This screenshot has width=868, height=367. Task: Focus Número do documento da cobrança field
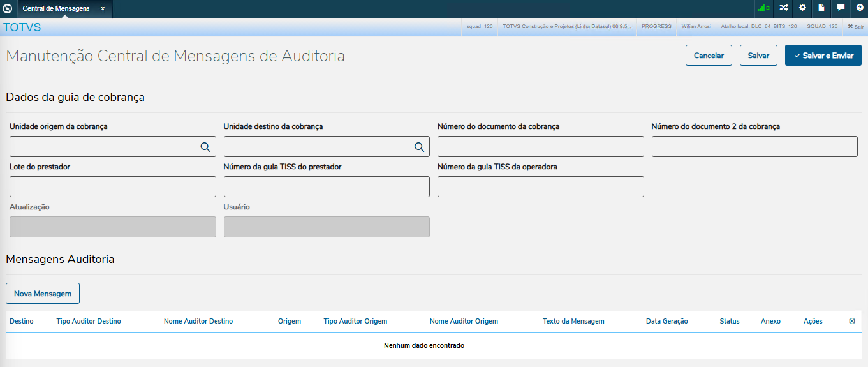(x=540, y=147)
